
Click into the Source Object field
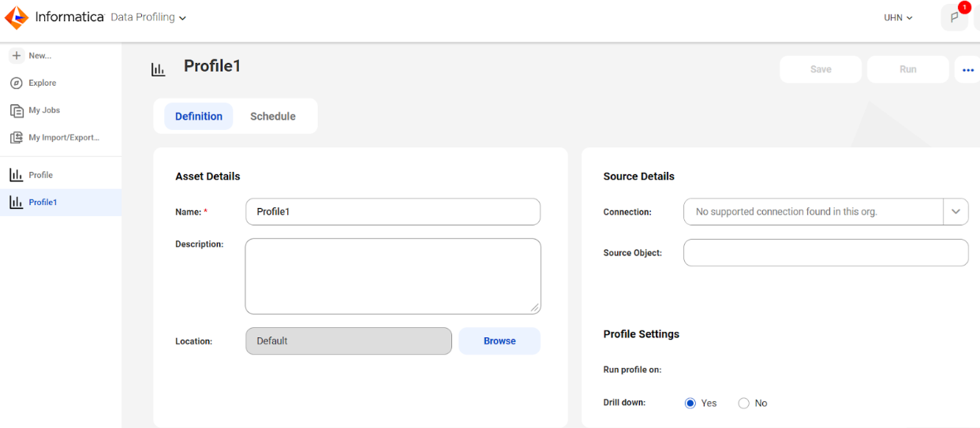point(825,252)
